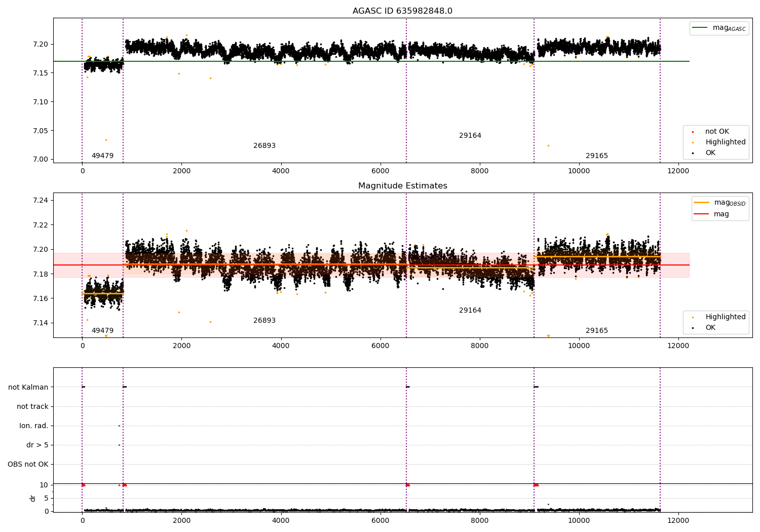This screenshot has height=532, width=760.
Task: Select the mag OBSID legend entry
Action: tap(719, 203)
